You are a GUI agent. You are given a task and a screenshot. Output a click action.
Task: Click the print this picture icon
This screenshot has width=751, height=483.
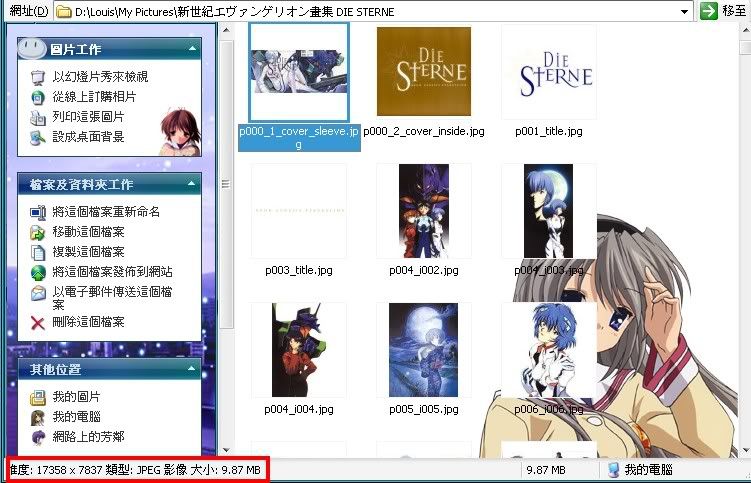[37, 117]
